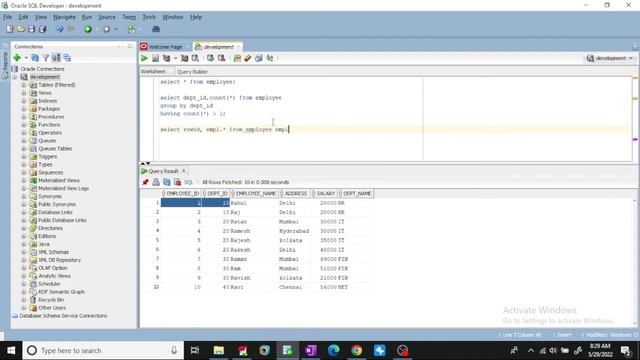Open dropdown arrow next to New Connection plus

[26, 58]
